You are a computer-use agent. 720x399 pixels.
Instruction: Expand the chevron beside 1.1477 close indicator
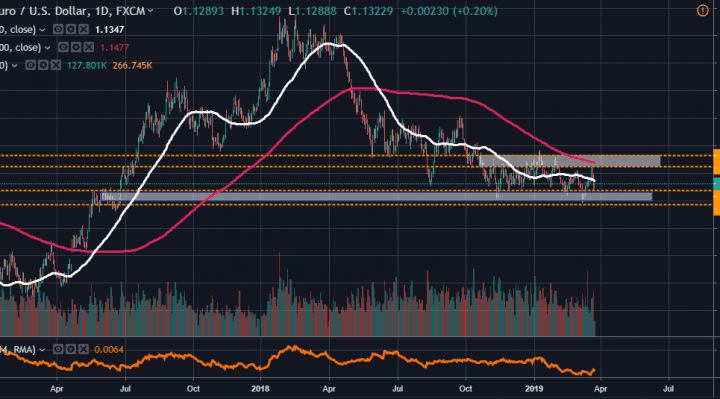tap(47, 48)
